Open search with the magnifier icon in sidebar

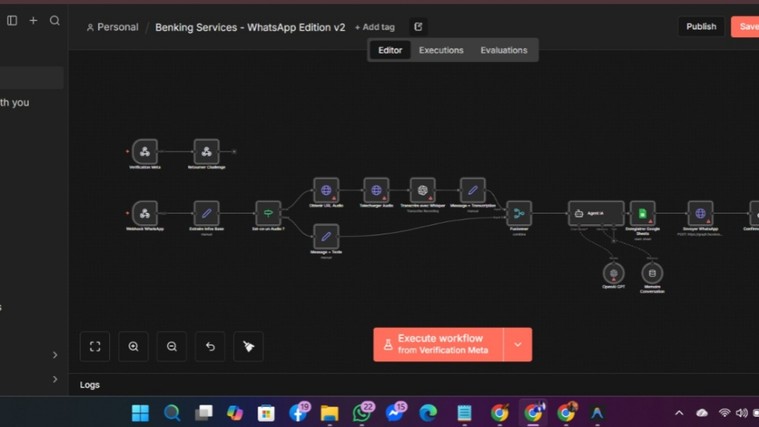click(55, 20)
